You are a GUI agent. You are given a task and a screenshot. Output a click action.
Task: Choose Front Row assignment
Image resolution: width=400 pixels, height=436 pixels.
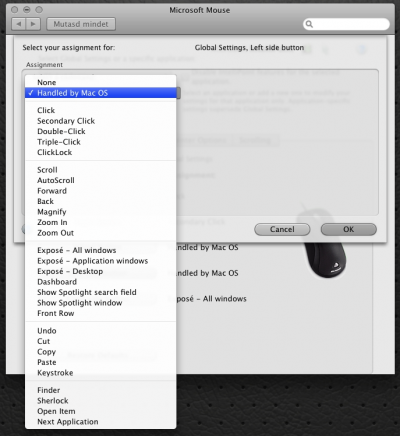point(100,313)
